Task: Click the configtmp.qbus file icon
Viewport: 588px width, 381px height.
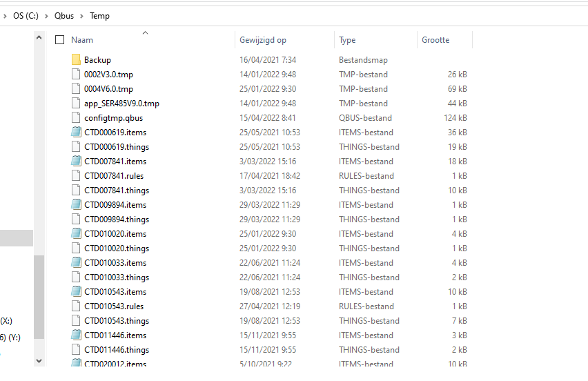Action: coord(76,118)
